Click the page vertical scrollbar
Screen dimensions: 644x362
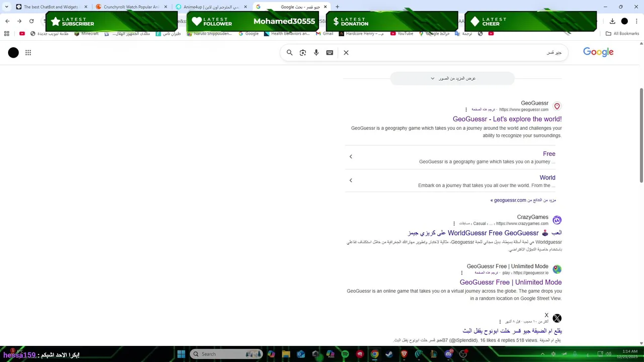point(641,136)
